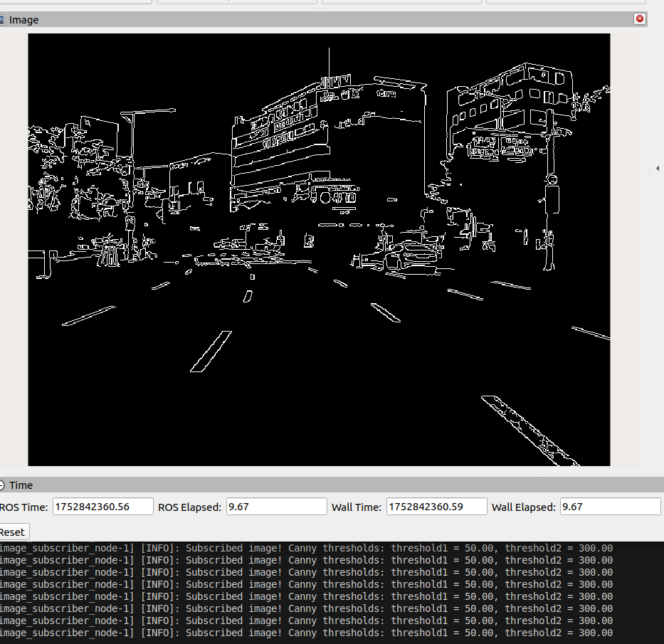Click the Image panel title icon

(x=1, y=20)
